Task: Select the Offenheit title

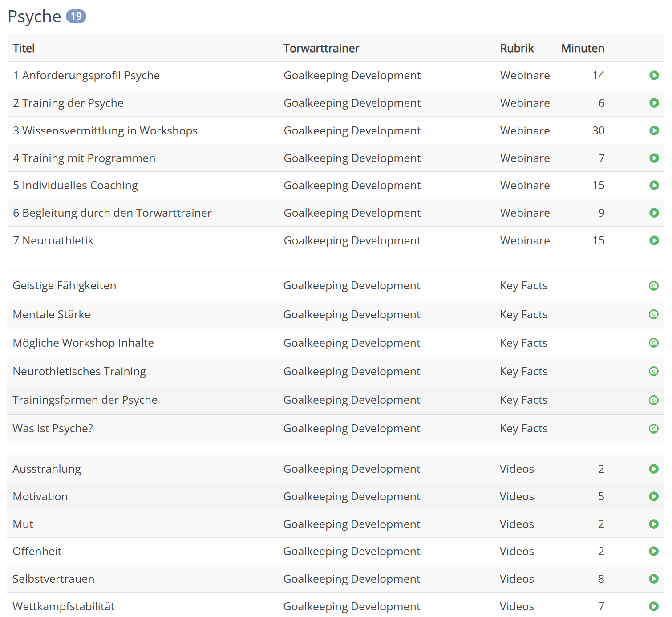Action: (x=37, y=551)
